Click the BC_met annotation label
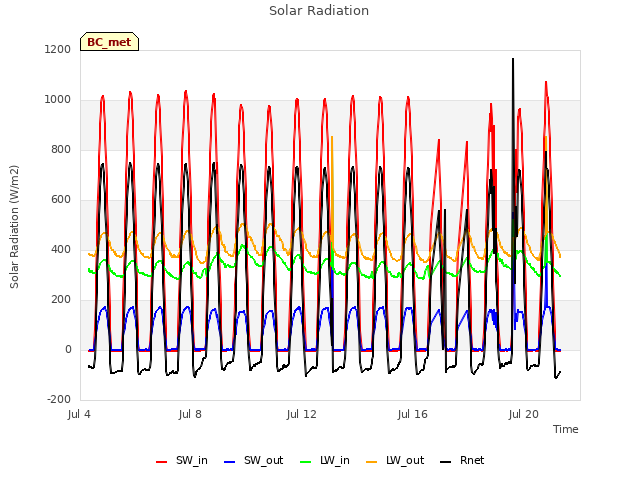The width and height of the screenshot is (640, 480). (109, 42)
